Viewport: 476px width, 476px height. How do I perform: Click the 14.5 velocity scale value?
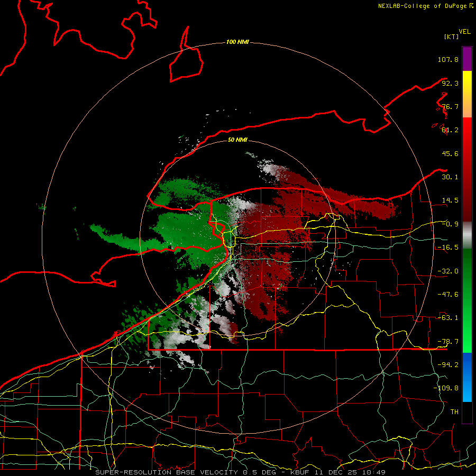[x=450, y=200]
